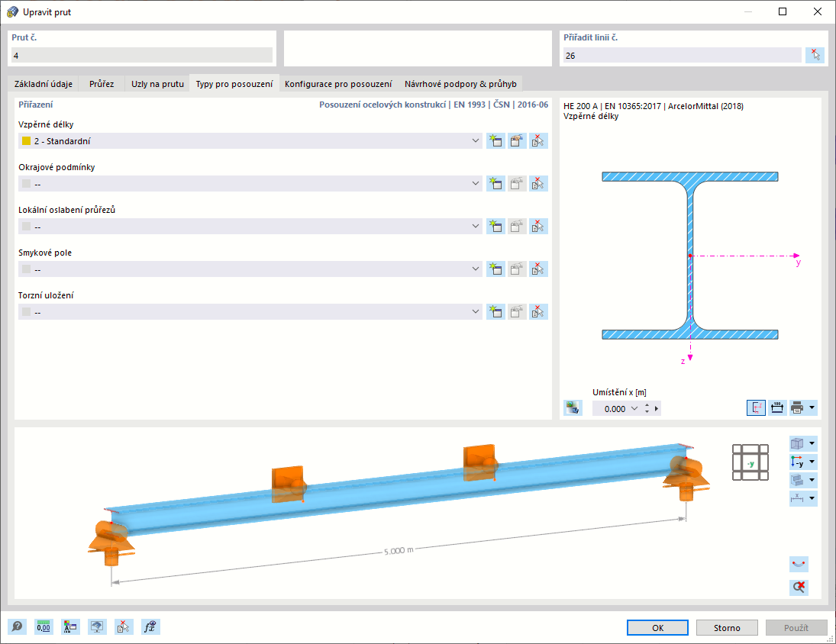This screenshot has height=644, width=836.
Task: Click third icon in bottom-left toolbar
Action: (70, 627)
